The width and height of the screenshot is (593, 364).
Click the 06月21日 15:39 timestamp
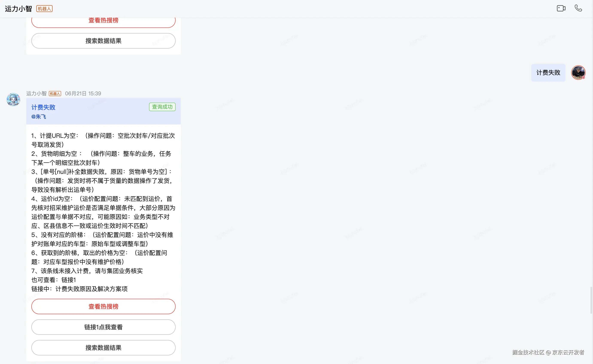(83, 93)
